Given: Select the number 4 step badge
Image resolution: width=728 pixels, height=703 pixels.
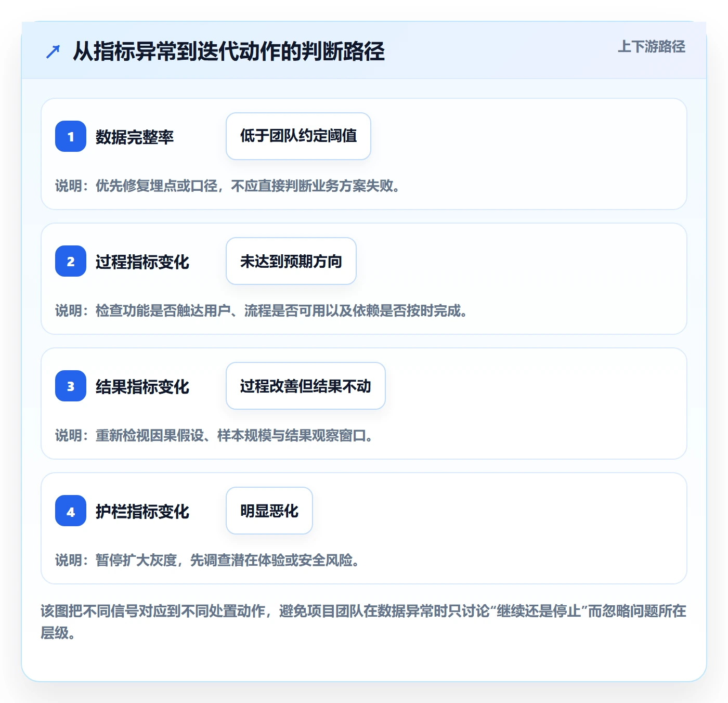Looking at the screenshot, I should click(71, 511).
